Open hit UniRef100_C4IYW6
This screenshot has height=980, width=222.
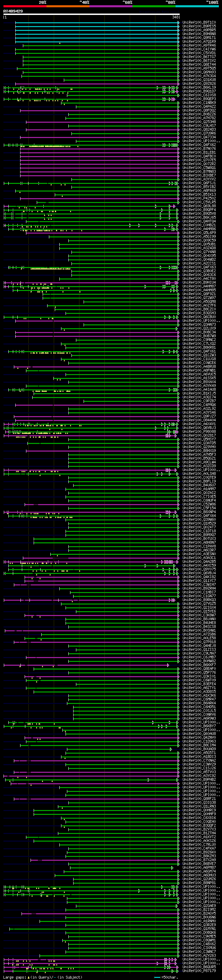pyautogui.click(x=199, y=49)
